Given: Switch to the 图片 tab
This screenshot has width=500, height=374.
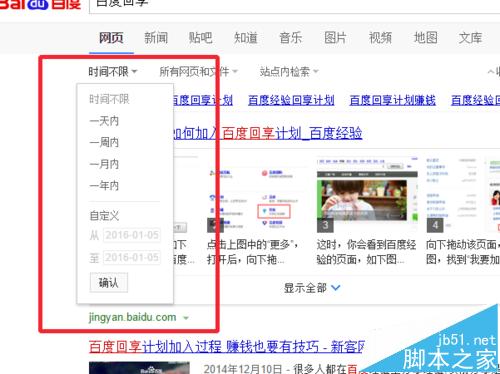Looking at the screenshot, I should 335,38.
